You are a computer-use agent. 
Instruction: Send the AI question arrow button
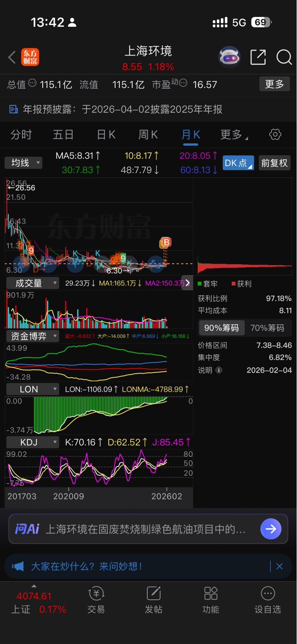pos(271,529)
